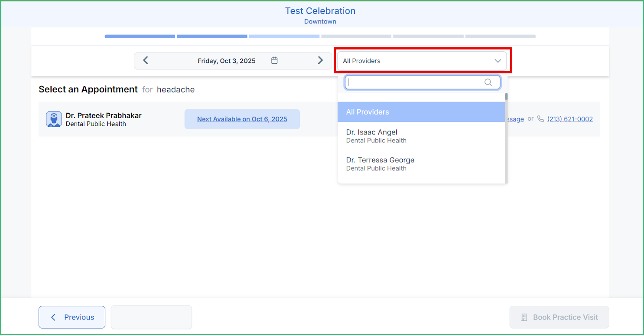Viewport: 644px width, 335px height.
Task: Click the phone icon next to (213) 621-0002
Action: (540, 118)
